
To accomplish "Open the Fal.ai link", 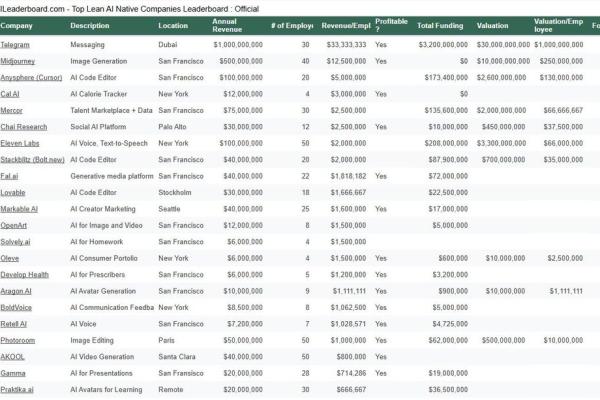I will pos(9,176).
